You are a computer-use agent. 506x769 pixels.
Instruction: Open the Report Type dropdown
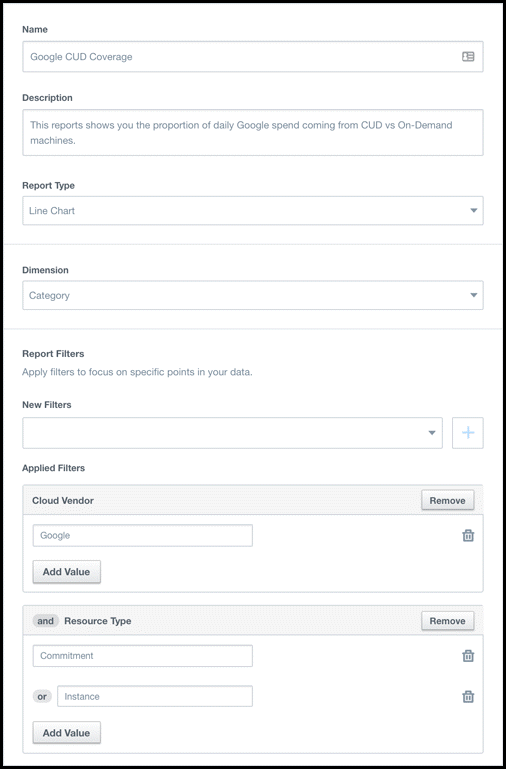tap(253, 211)
